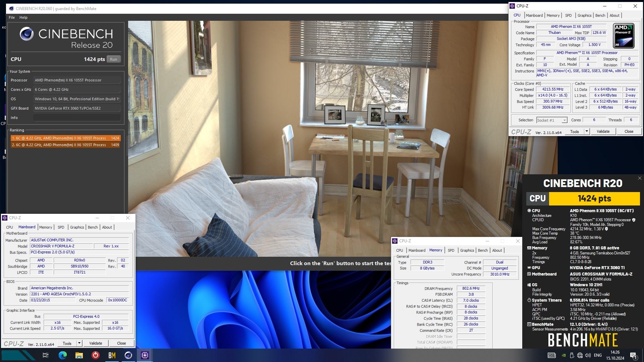The image size is (644, 362).
Task: Open Task View from the taskbar
Action: coord(46,355)
